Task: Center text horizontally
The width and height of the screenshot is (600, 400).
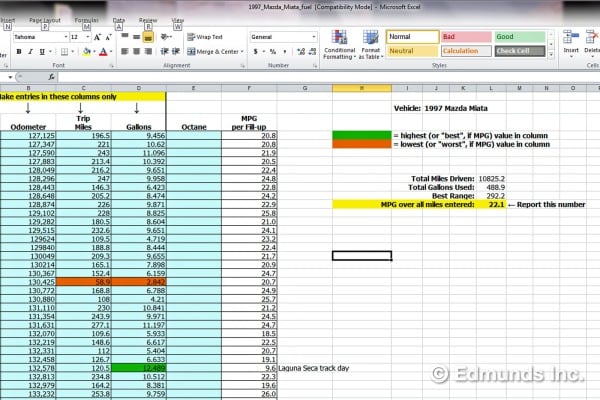Action: pyautogui.click(x=136, y=51)
